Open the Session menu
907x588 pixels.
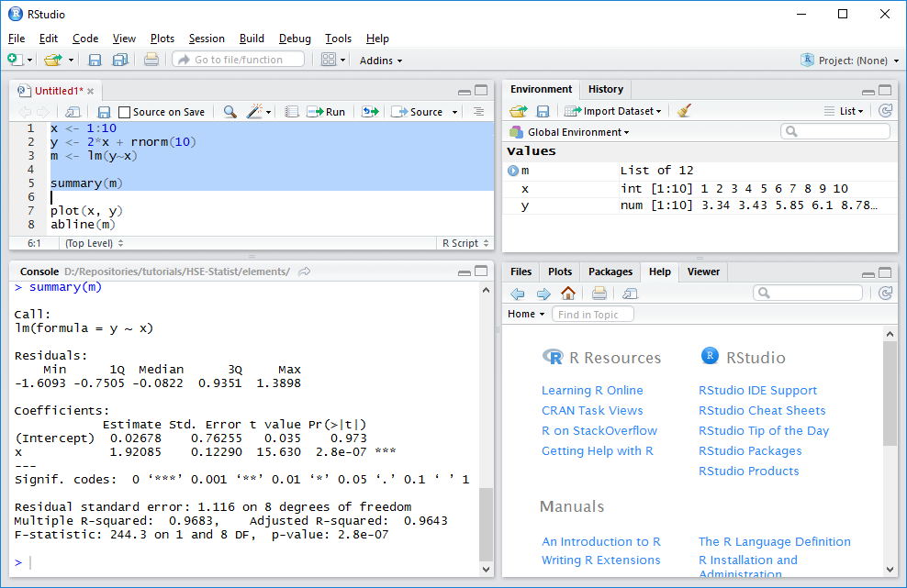(x=207, y=39)
